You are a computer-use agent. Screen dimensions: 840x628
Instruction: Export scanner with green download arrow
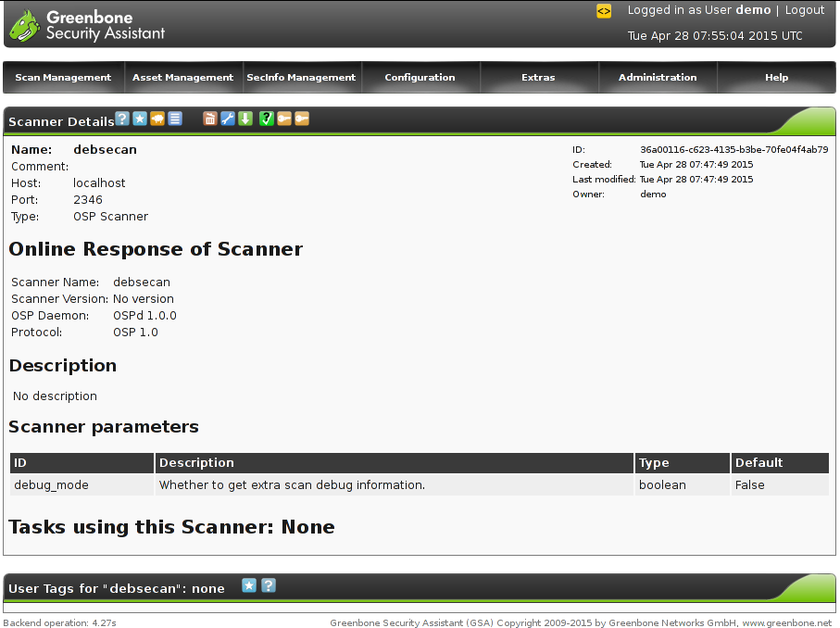point(245,119)
